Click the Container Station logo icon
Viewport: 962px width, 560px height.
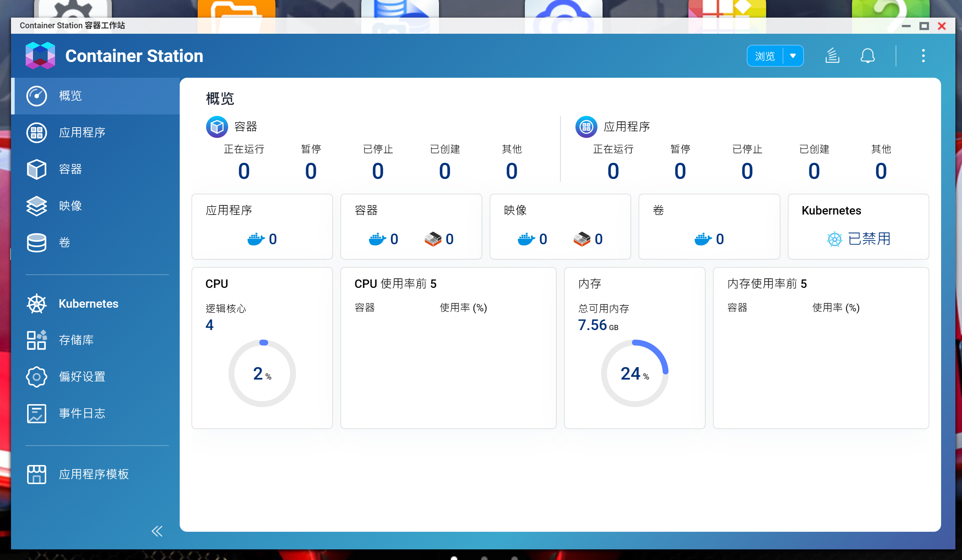point(40,56)
